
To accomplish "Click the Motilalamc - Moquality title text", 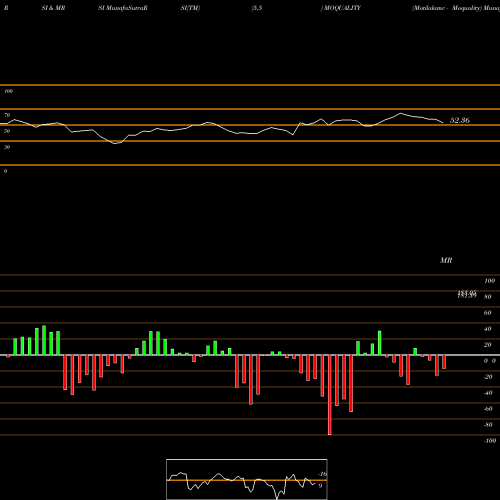I will pyautogui.click(x=447, y=8).
